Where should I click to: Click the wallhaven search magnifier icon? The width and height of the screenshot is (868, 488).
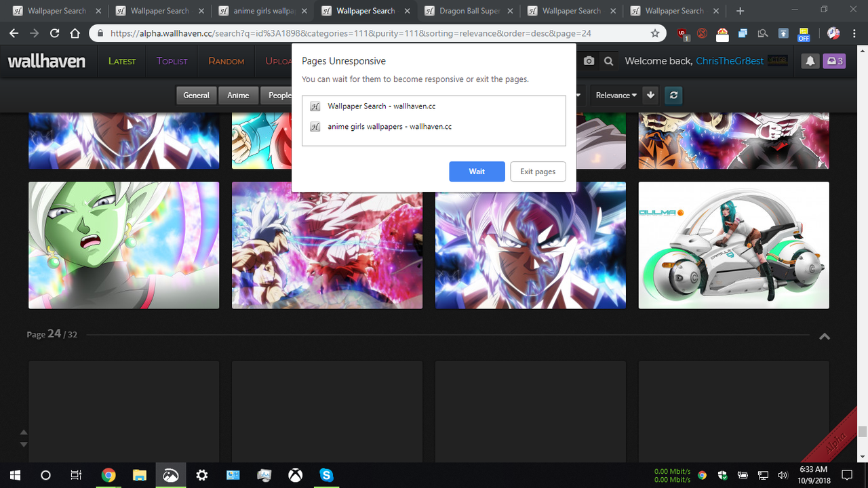tap(609, 61)
